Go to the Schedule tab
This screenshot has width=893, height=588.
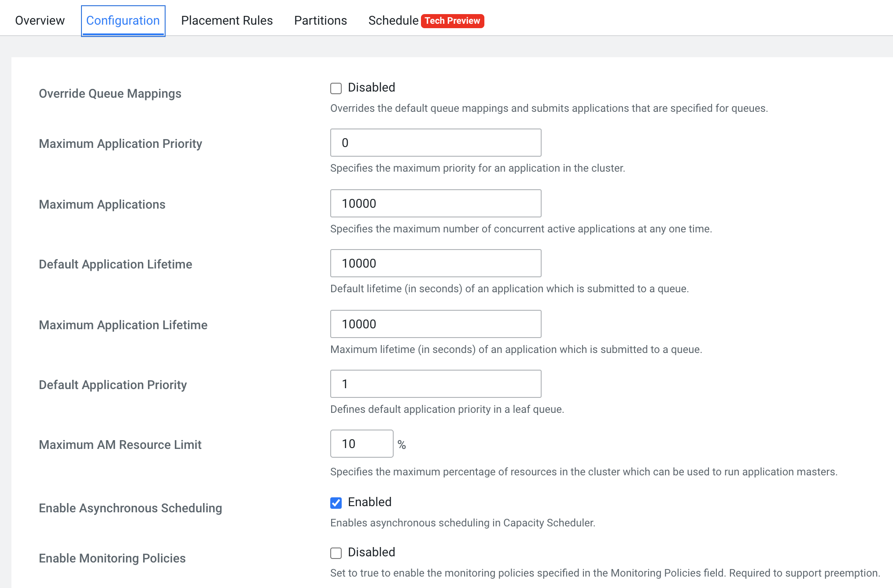tap(393, 21)
